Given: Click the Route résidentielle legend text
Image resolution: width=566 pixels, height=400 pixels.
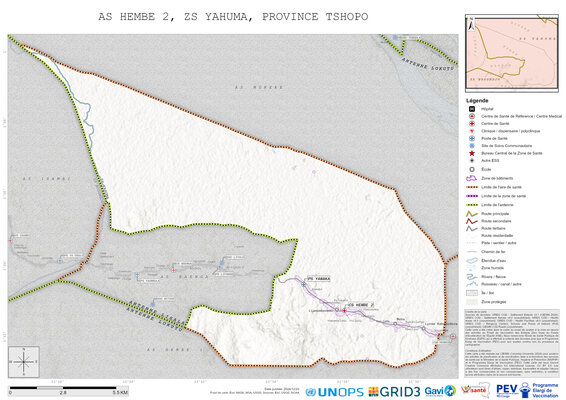Looking at the screenshot, I should (497, 235).
